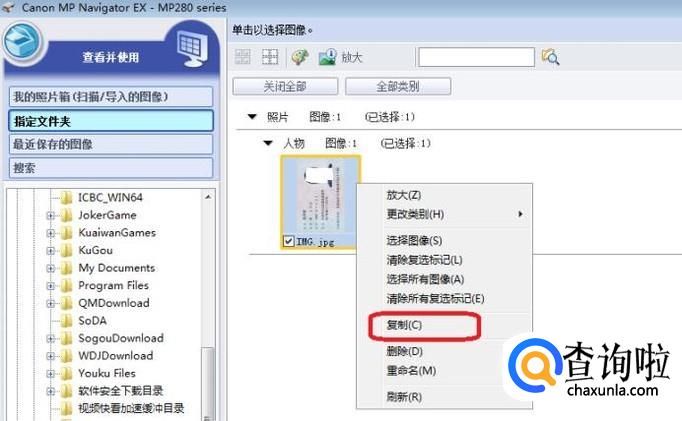Select the ICBC_WIN64 folder icon

[67, 197]
